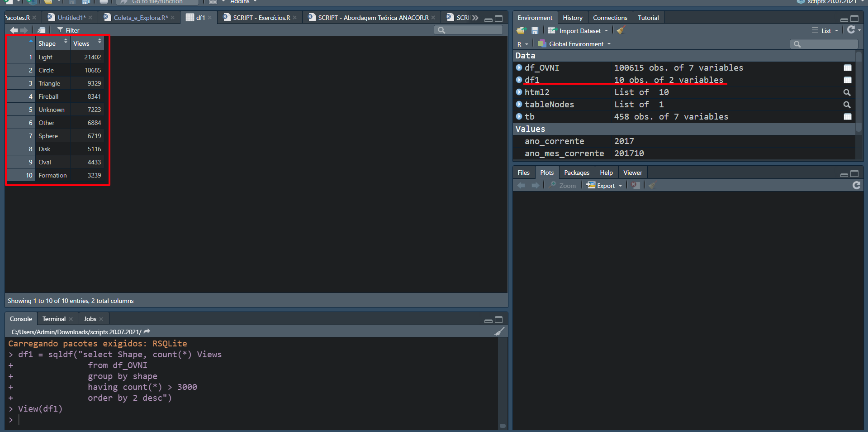Click the Environment pane vertical scrollbar

[x=859, y=92]
